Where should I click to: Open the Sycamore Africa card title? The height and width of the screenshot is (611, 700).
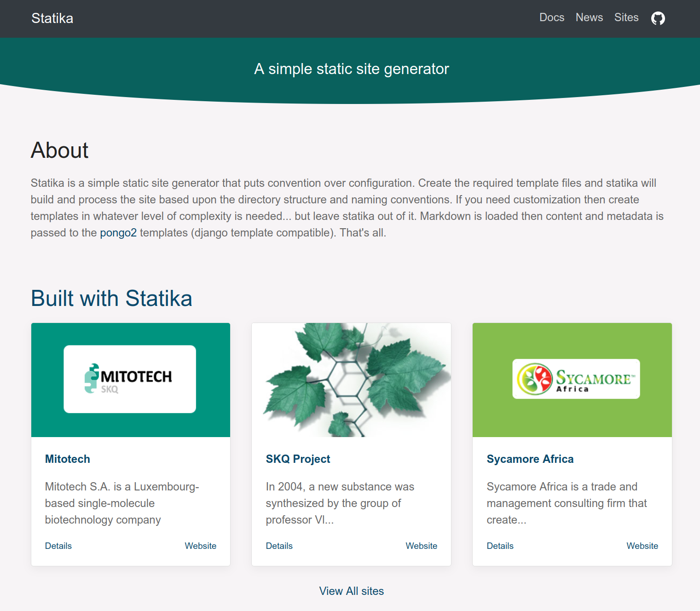point(530,459)
